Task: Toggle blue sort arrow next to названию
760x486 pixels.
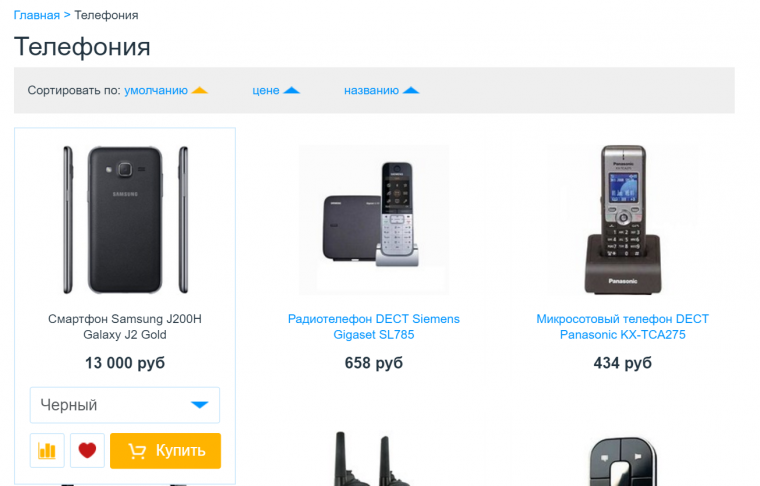Action: click(411, 90)
